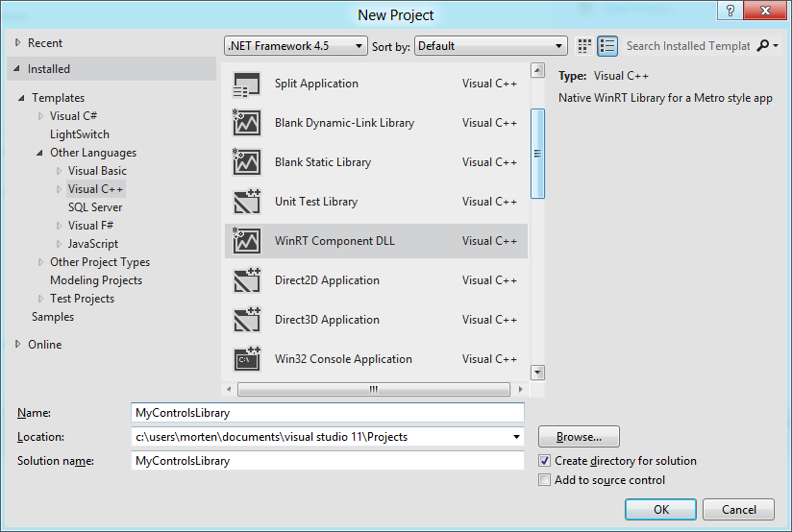Viewport: 792px width, 532px height.
Task: Switch to medium icons list view
Action: (x=607, y=46)
